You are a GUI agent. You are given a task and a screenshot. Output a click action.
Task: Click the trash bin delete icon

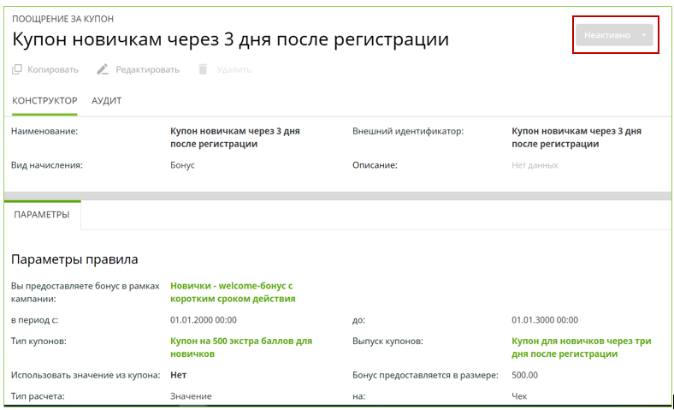(x=202, y=70)
